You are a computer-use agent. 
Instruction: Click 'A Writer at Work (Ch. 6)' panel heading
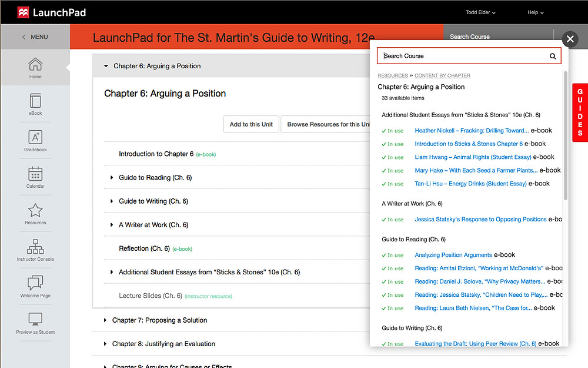click(x=412, y=204)
